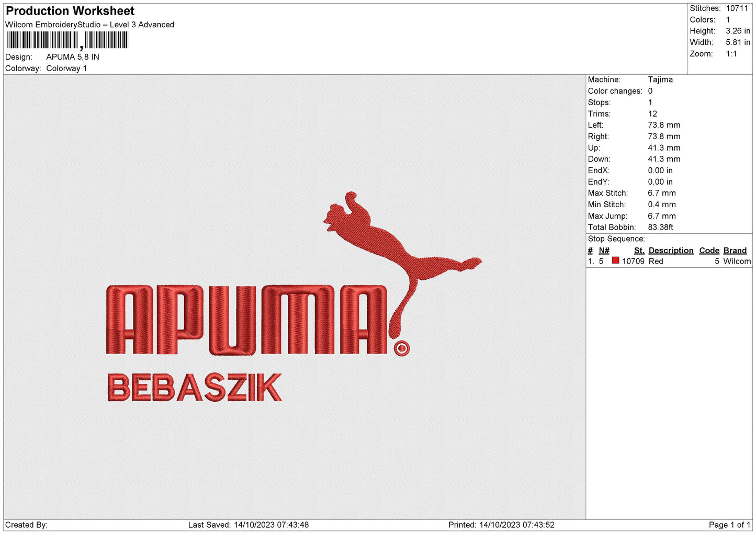Select design name APUMA 5,8 IN
The width and height of the screenshot is (756, 534).
point(73,57)
